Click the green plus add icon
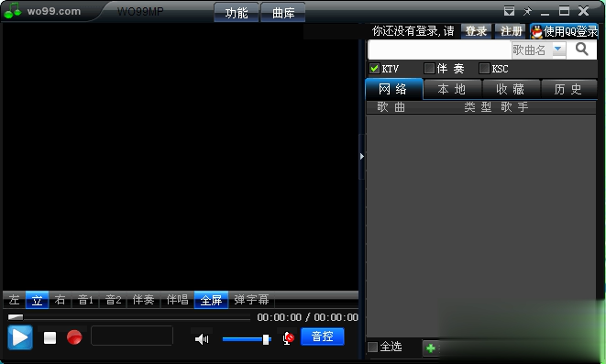Image resolution: width=606 pixels, height=364 pixels. pyautogui.click(x=431, y=348)
